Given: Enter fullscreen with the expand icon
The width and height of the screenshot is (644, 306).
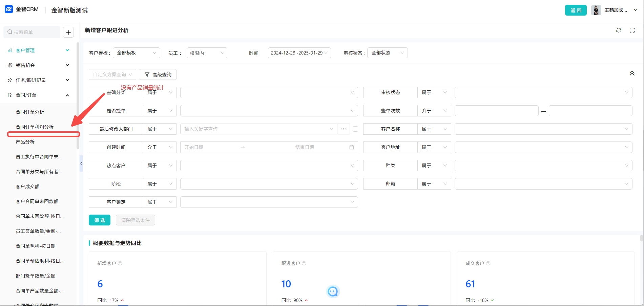Looking at the screenshot, I should [x=632, y=30].
